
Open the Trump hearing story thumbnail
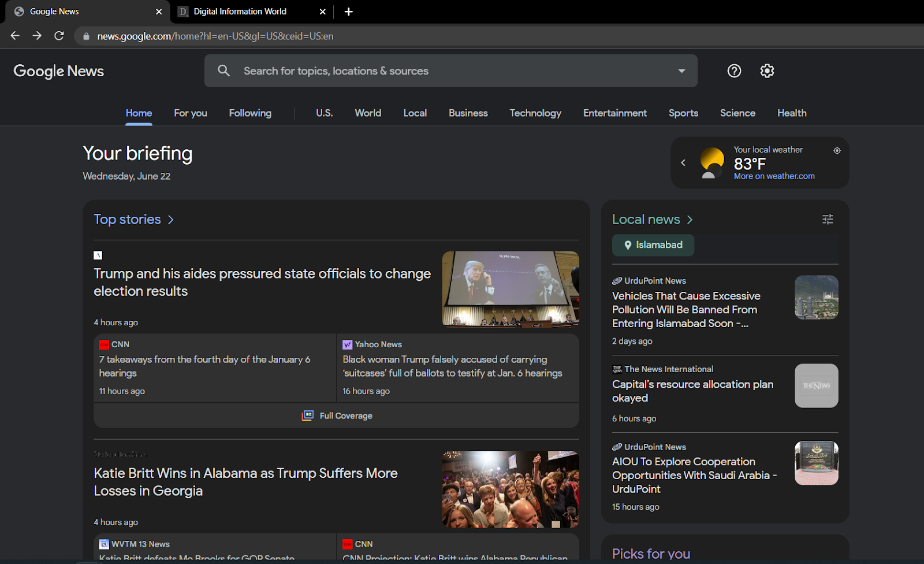pos(511,289)
